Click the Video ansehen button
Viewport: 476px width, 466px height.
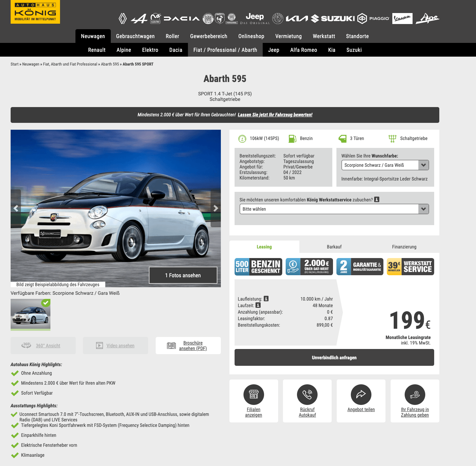coord(116,346)
